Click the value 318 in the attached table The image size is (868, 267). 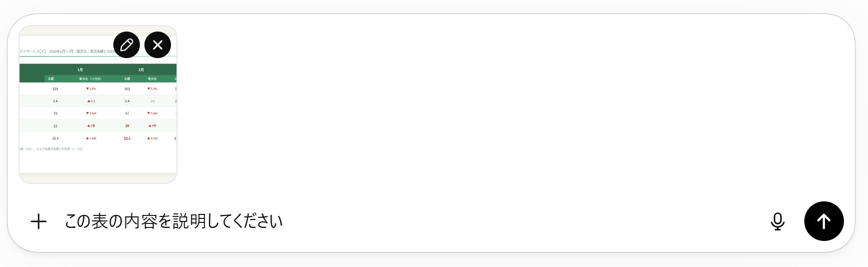[55, 89]
